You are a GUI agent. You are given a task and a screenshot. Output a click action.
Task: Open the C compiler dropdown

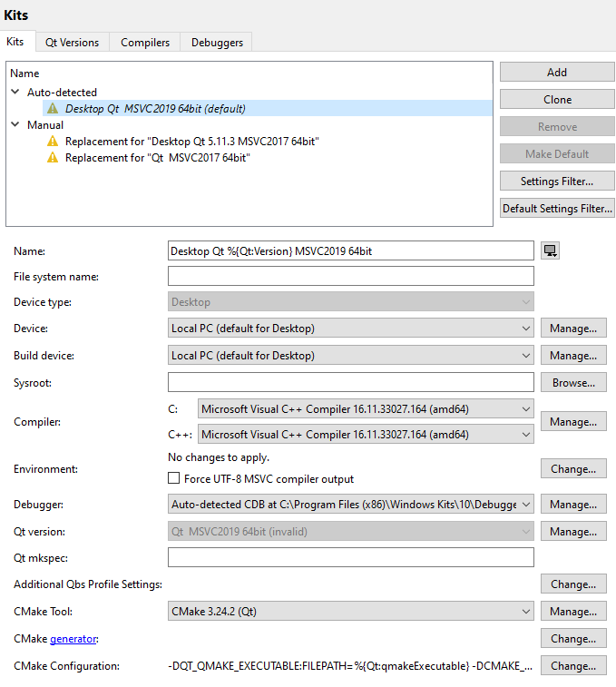(x=366, y=408)
